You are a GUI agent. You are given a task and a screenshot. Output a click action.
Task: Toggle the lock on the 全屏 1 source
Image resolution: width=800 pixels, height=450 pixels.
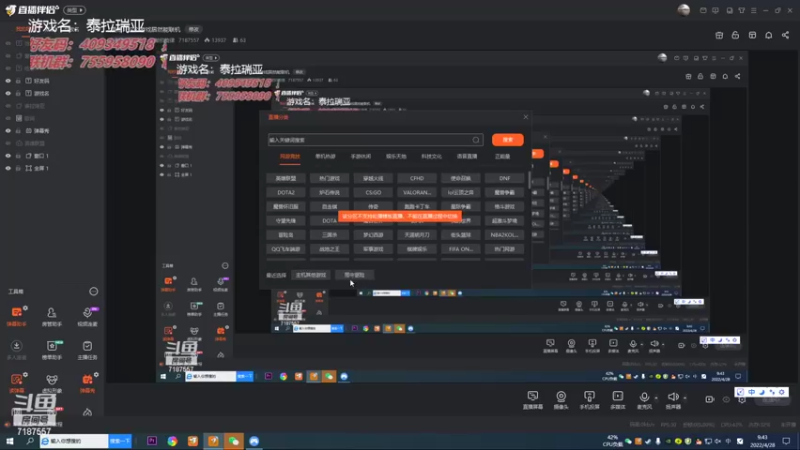18,168
